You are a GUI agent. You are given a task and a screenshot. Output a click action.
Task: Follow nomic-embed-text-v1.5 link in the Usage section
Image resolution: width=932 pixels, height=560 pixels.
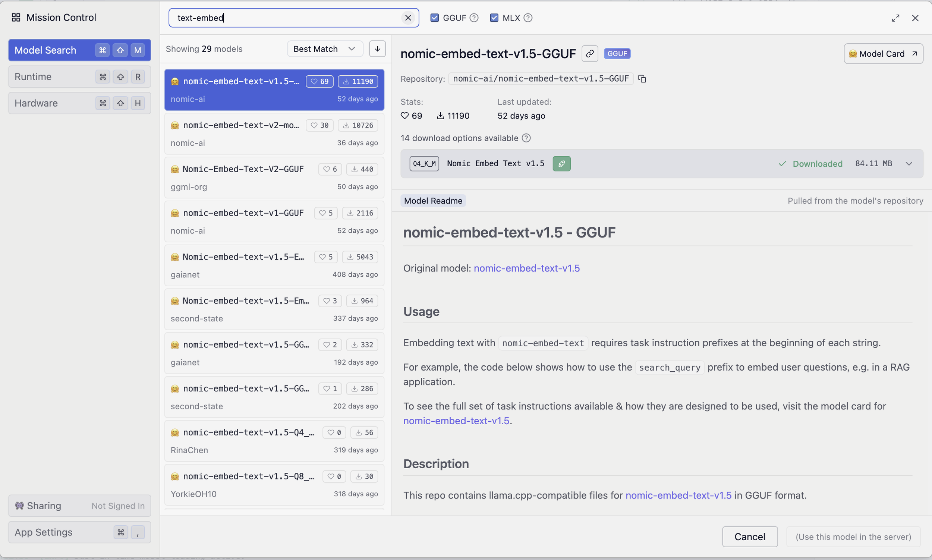(x=456, y=421)
